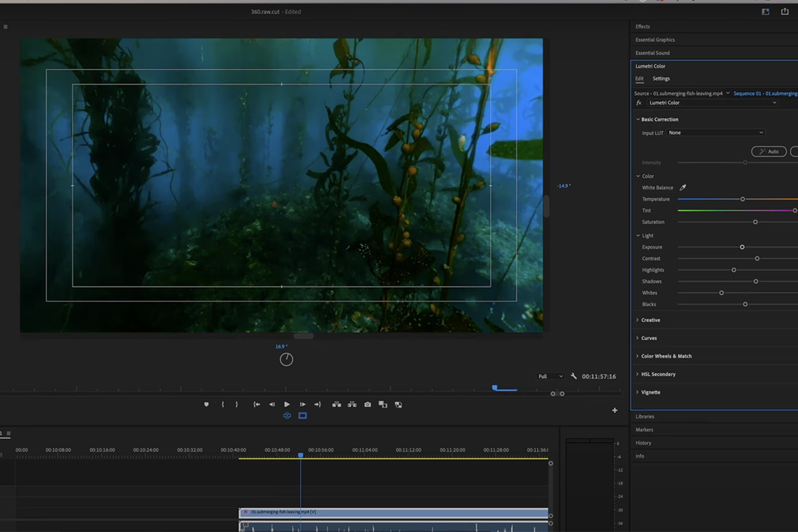The width and height of the screenshot is (798, 532).
Task: Expand Color Wheels & Match section
Action: [x=637, y=356]
